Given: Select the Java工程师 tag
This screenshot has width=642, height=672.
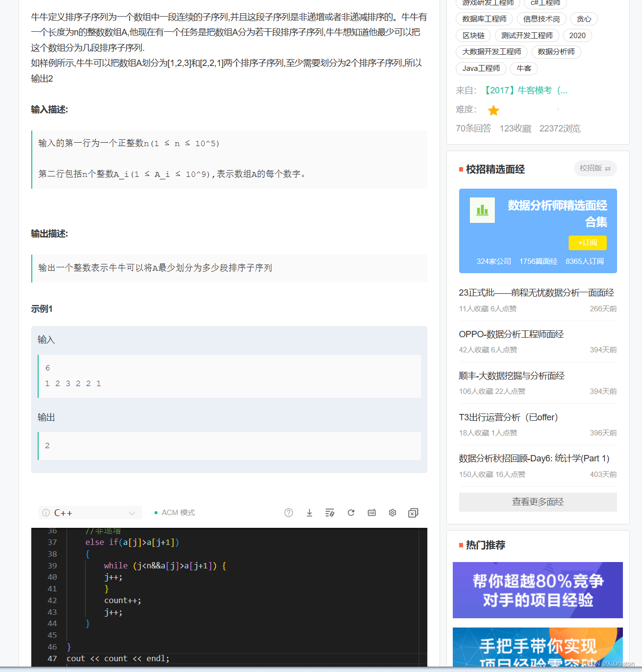Looking at the screenshot, I should click(481, 68).
